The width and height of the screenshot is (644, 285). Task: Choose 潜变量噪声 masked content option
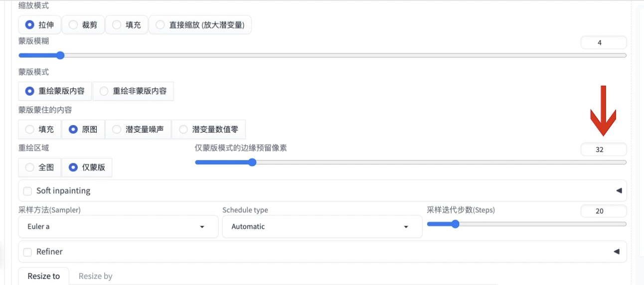(138, 130)
